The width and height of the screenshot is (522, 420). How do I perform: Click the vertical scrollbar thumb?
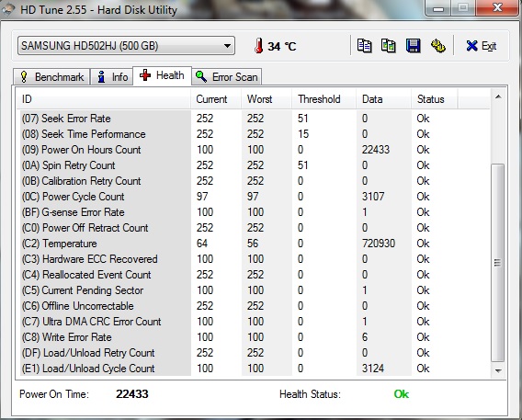[x=498, y=263]
